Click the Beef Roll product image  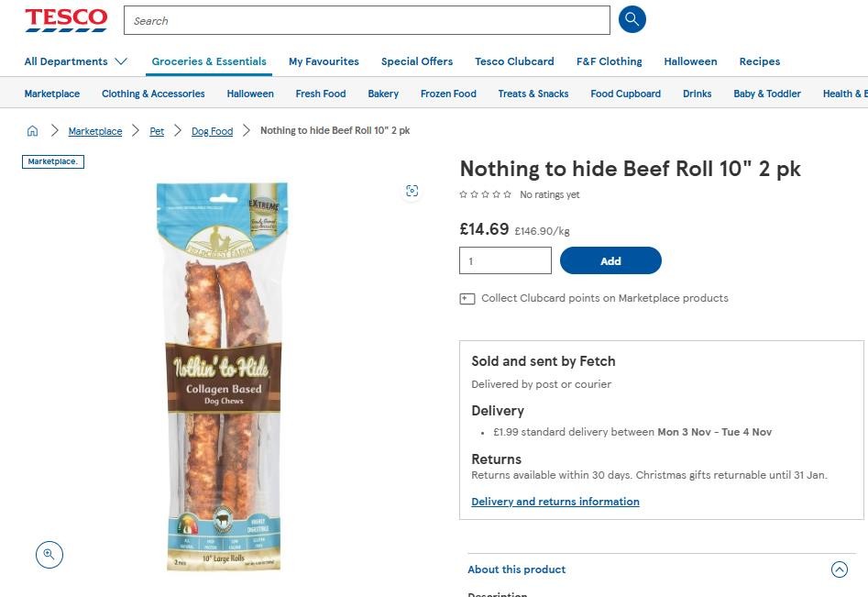click(x=223, y=376)
